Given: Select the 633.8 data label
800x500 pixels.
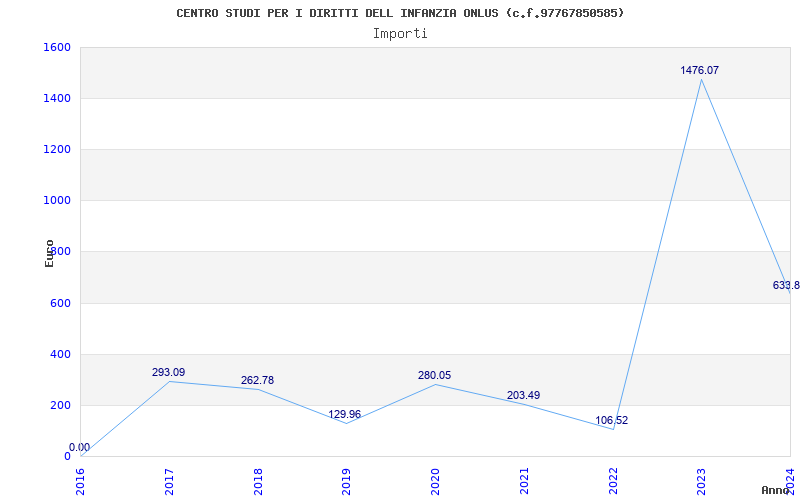Looking at the screenshot, I should [x=786, y=285].
